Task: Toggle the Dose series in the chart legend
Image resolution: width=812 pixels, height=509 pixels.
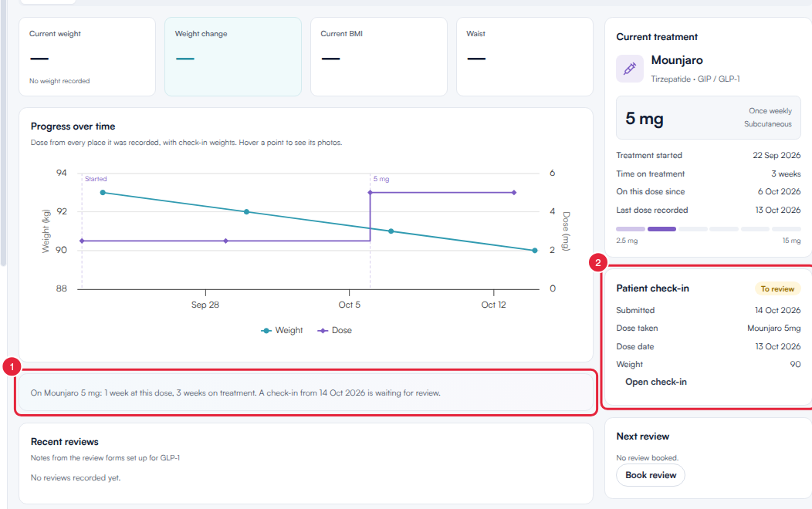Action: click(x=334, y=331)
